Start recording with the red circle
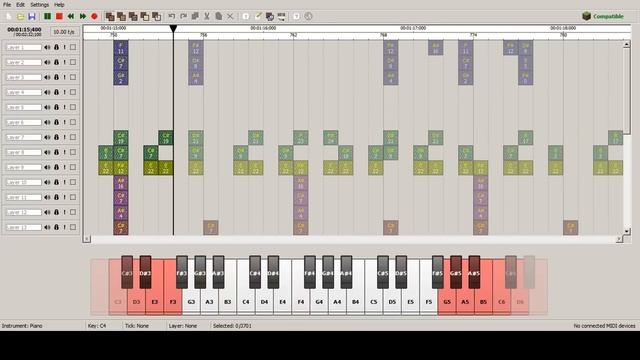Viewport: 640px width, 360px height. pyautogui.click(x=94, y=16)
